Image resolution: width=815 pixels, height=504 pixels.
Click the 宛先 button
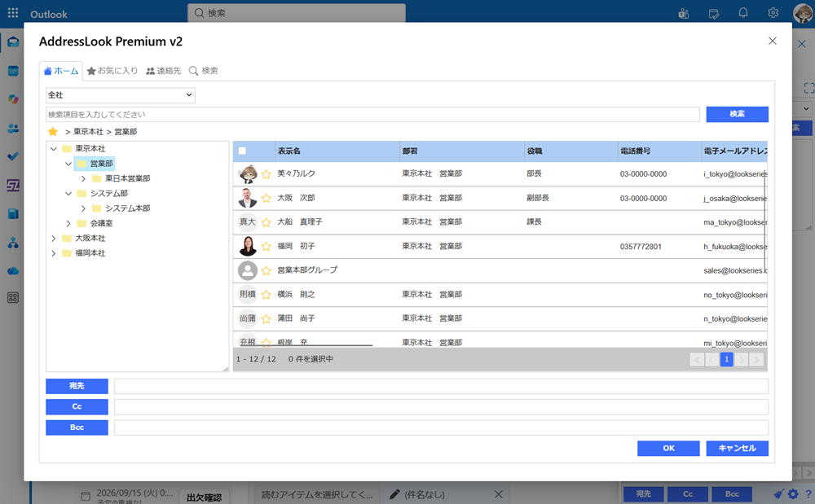77,386
